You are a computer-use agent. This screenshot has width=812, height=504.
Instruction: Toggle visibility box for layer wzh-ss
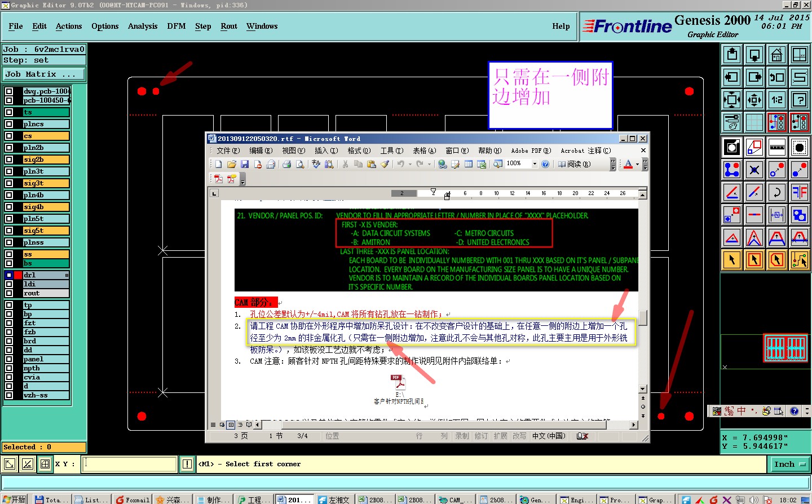click(9, 395)
